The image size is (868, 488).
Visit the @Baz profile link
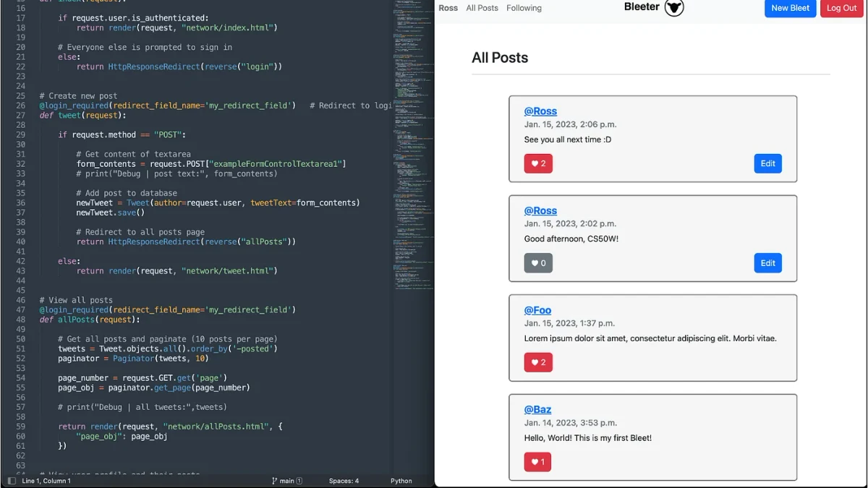point(537,410)
